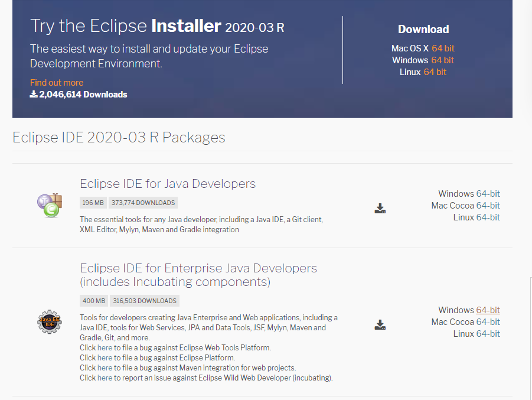Click the Download heading in the banner
532x400 pixels.
[x=423, y=29]
